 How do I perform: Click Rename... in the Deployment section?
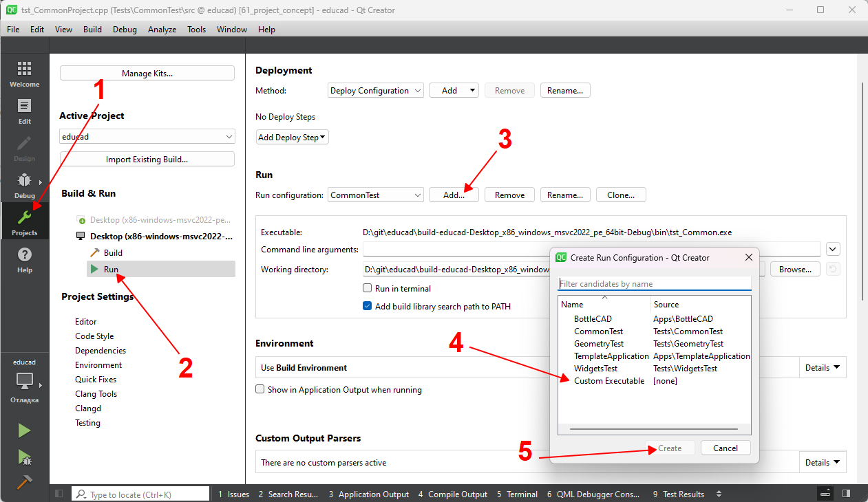[x=565, y=91]
